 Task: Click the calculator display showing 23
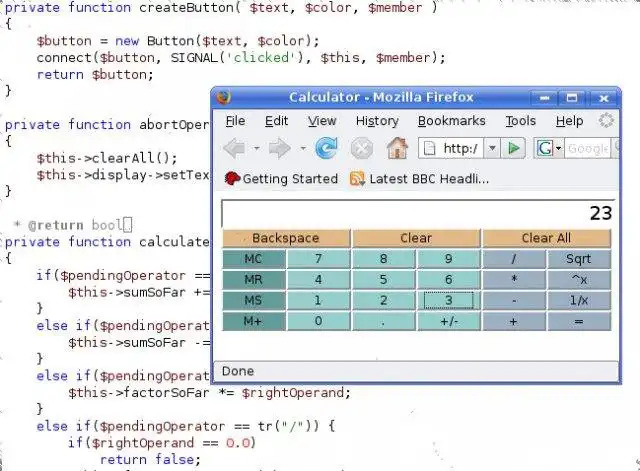[x=418, y=213]
